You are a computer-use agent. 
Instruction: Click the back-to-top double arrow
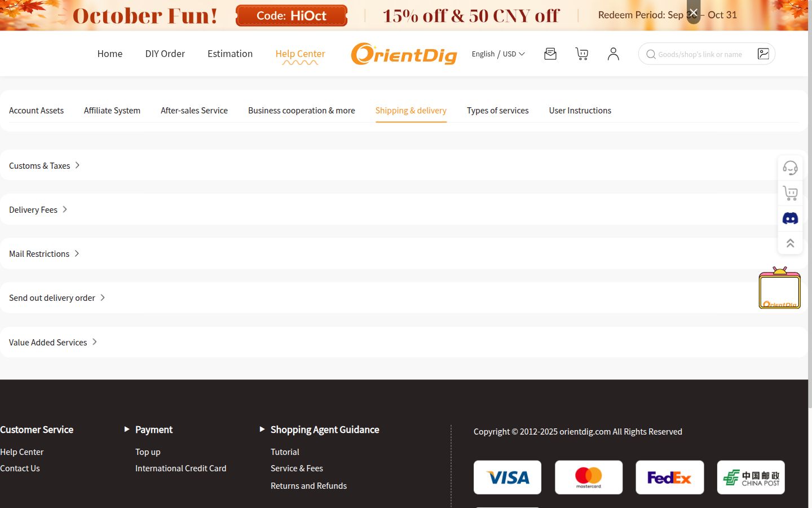pyautogui.click(x=790, y=243)
